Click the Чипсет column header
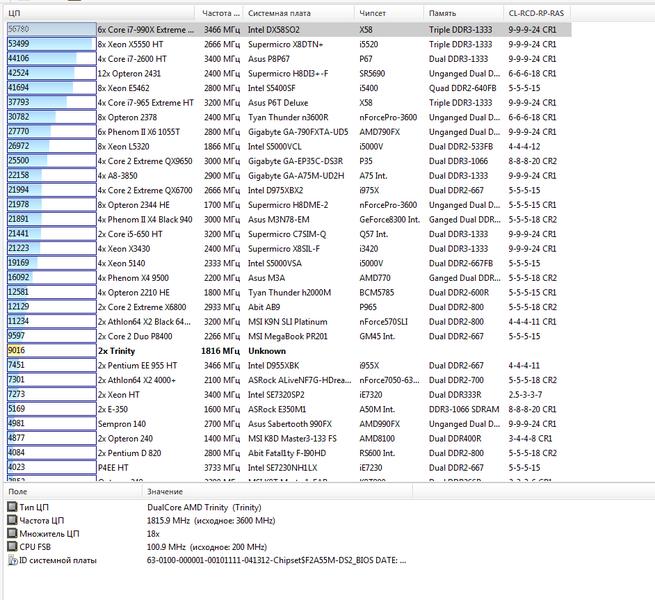Image resolution: width=655 pixels, height=600 pixels. 389,13
